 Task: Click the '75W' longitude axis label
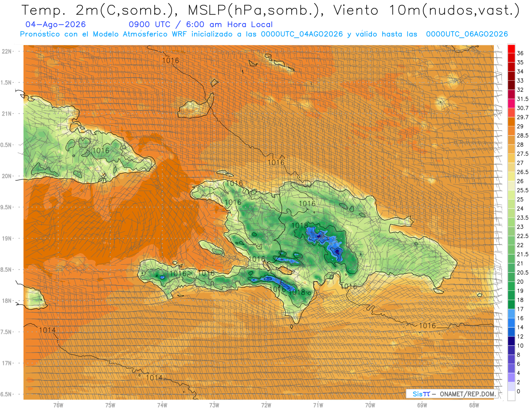click(x=110, y=405)
